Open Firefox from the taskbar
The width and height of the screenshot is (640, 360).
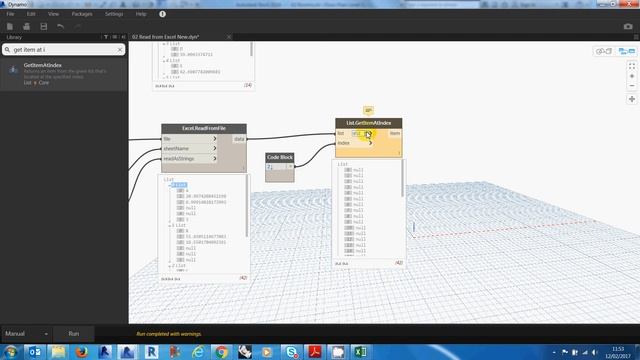coord(82,352)
